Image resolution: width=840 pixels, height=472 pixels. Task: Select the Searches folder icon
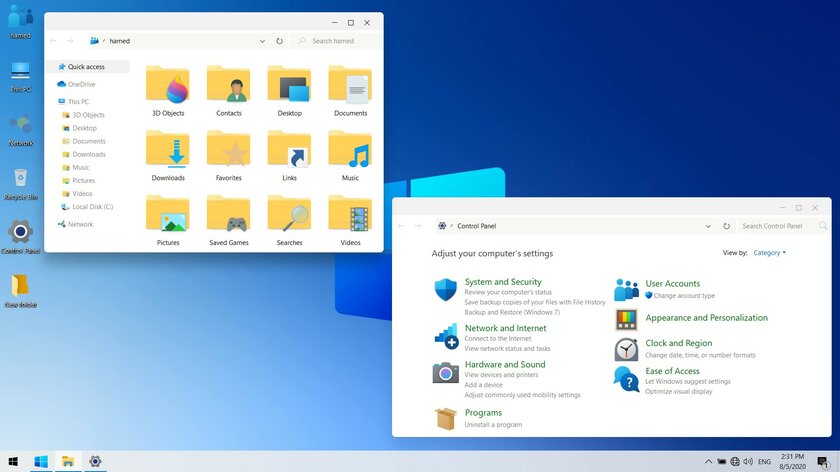[290, 216]
